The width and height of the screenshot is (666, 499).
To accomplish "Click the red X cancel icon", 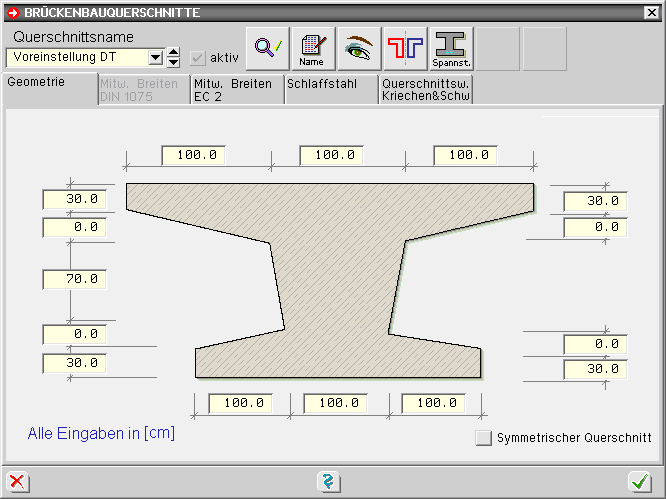I will [x=17, y=482].
